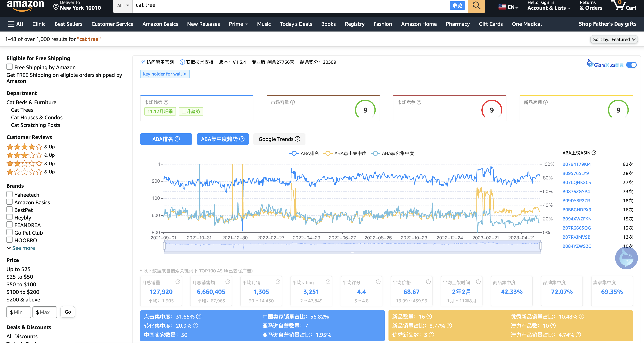The width and height of the screenshot is (644, 343).
Task: Filter by 4 stars & Up
Action: pos(31,147)
